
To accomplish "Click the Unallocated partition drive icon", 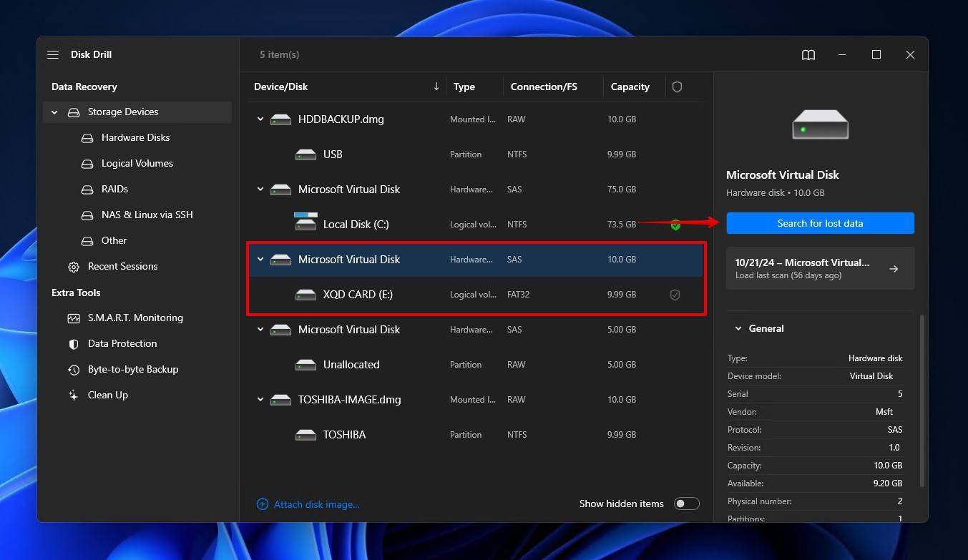I will click(x=305, y=365).
